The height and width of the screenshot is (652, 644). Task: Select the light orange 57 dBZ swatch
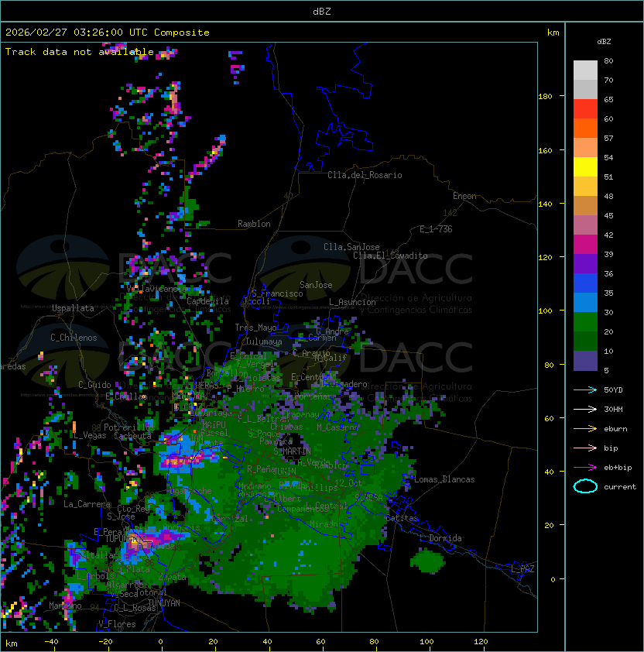585,148
